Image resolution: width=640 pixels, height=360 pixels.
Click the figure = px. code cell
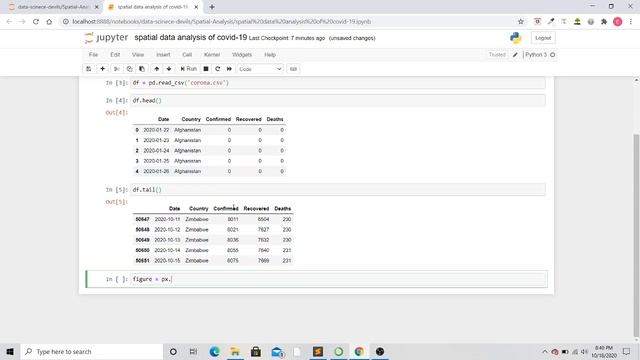[338, 279]
